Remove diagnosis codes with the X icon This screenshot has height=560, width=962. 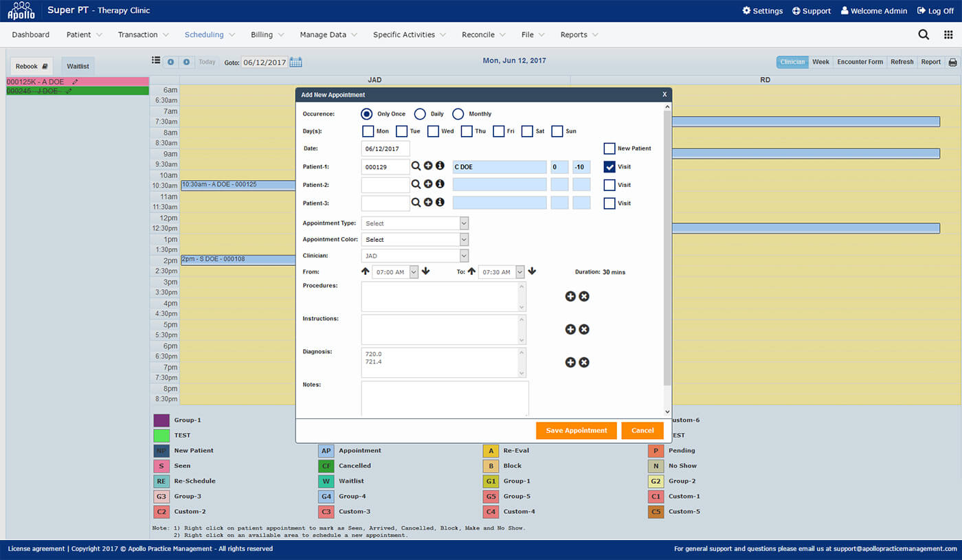point(584,362)
